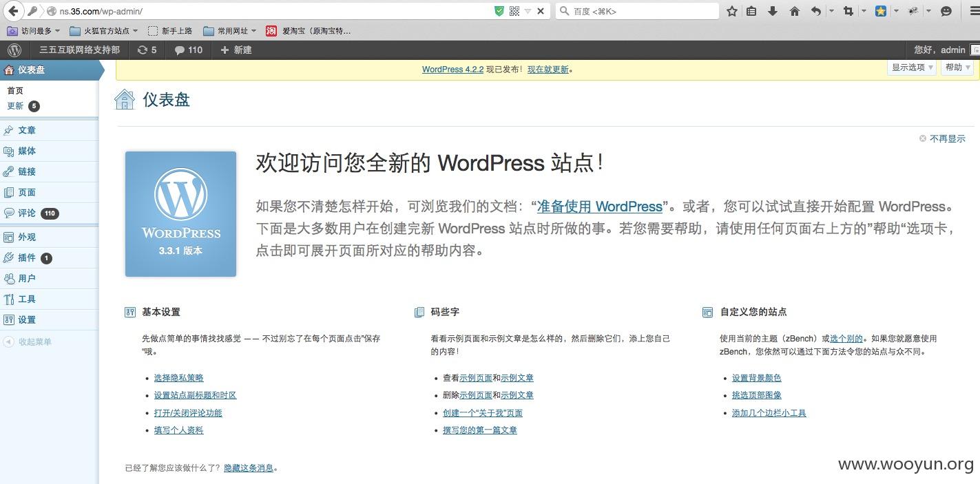Select 首页 under dashboard menu
Viewport: 980px width, 484px height.
tap(15, 90)
